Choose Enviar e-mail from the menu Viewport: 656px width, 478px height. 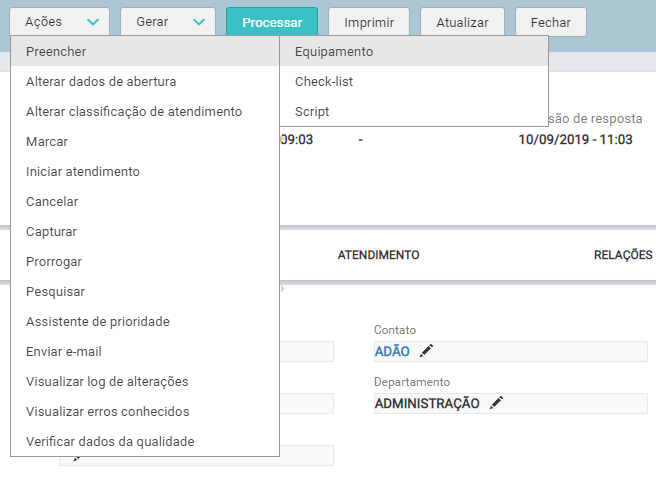tap(145, 352)
